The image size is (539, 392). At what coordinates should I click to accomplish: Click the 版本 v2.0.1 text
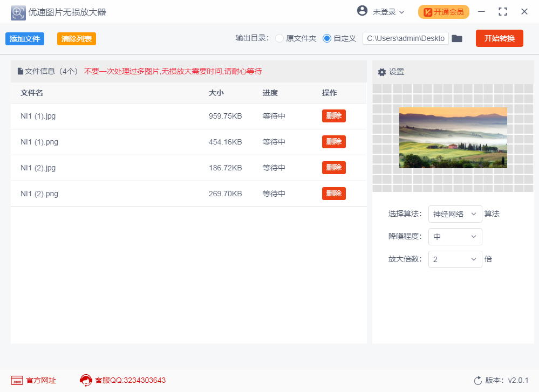(x=507, y=380)
